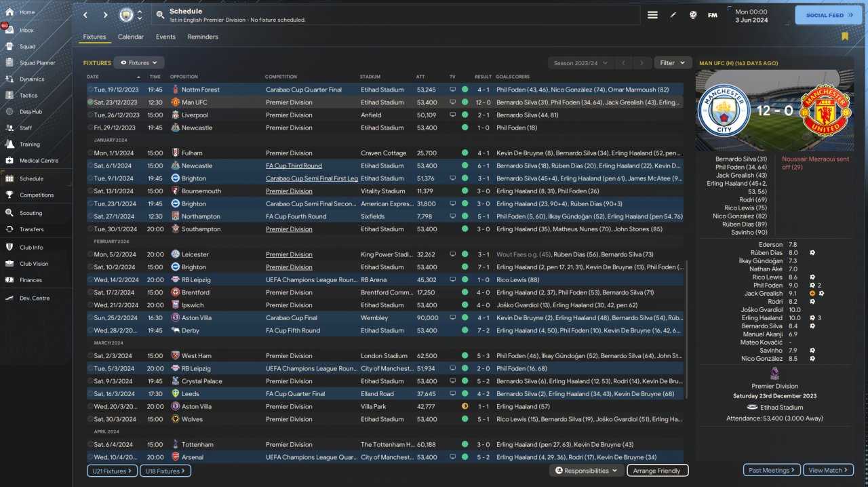Open the Home screen icon
The height and width of the screenshot is (487, 868).
click(x=10, y=12)
